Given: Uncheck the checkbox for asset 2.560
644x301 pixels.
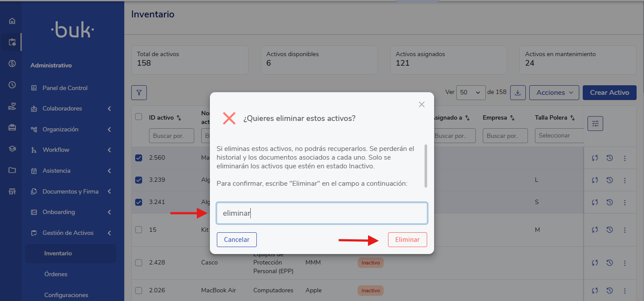Looking at the screenshot, I should coord(139,158).
